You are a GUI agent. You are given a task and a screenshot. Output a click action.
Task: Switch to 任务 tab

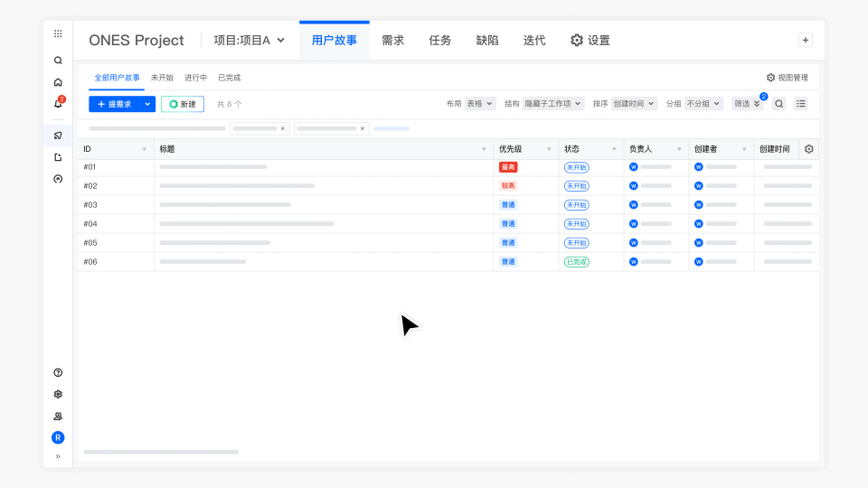tap(440, 41)
